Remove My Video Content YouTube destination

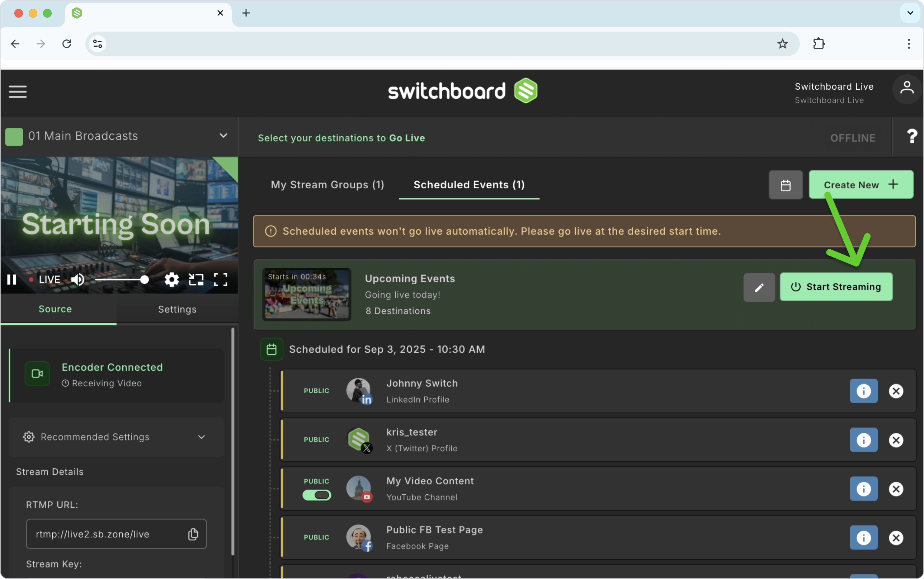click(896, 489)
